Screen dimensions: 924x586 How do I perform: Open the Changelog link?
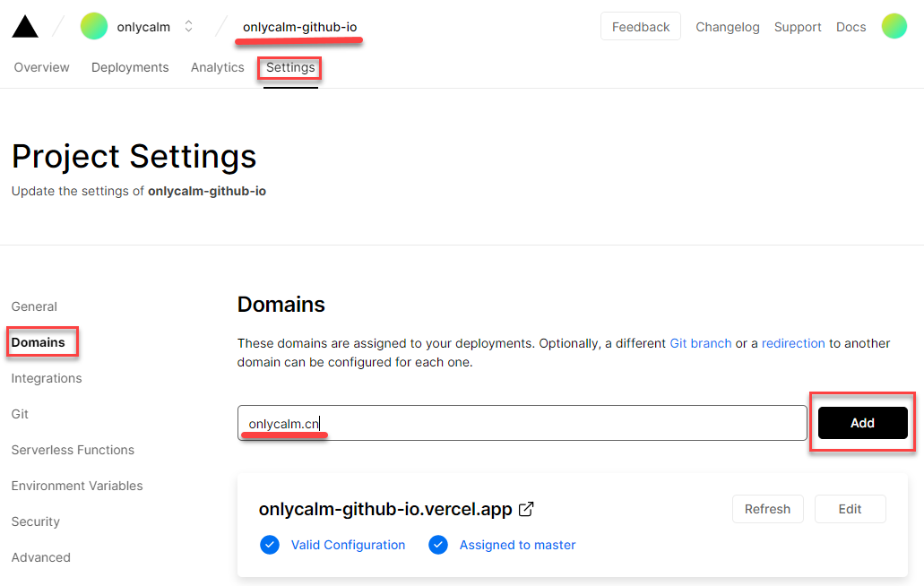[x=727, y=27]
